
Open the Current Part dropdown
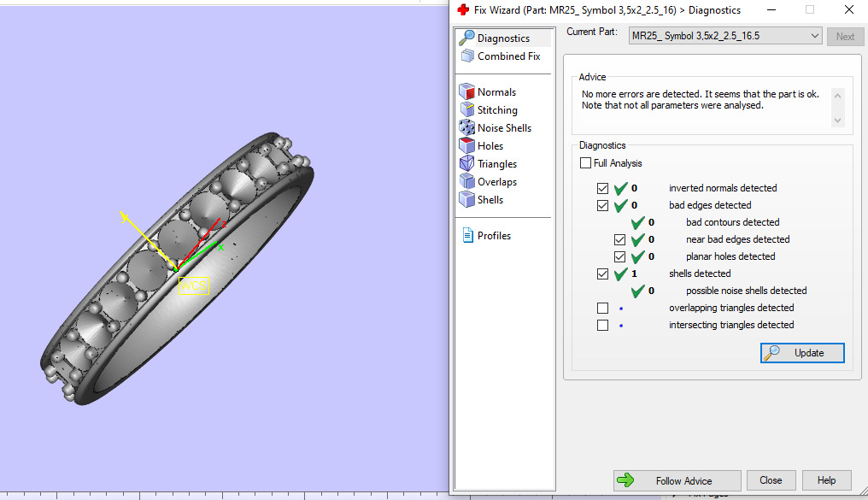point(725,36)
